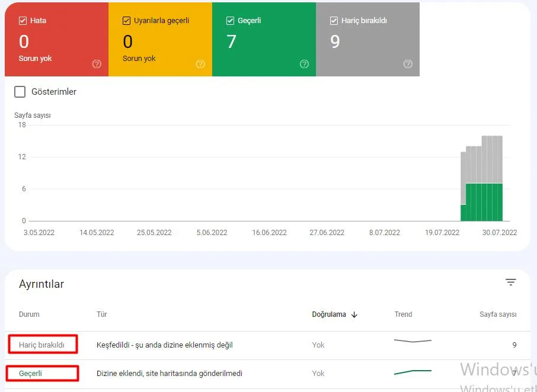Sort by Sayfa sayısı column header

[498, 314]
